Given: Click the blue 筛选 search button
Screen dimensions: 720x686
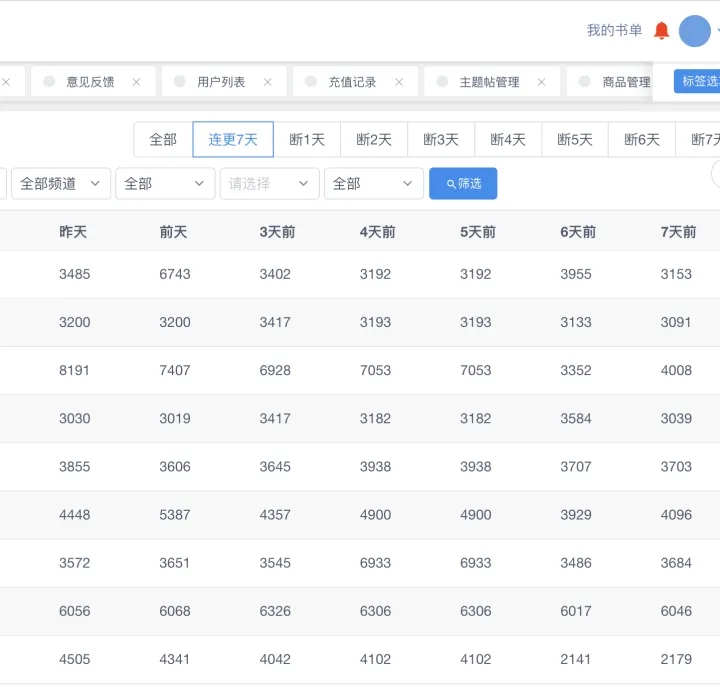Looking at the screenshot, I should (463, 184).
